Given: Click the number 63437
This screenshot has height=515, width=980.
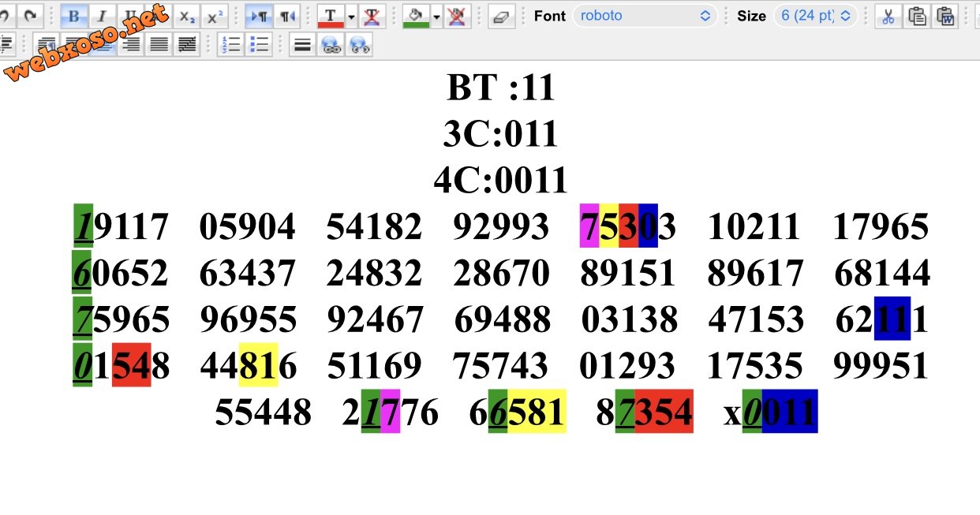Looking at the screenshot, I should point(248,274).
